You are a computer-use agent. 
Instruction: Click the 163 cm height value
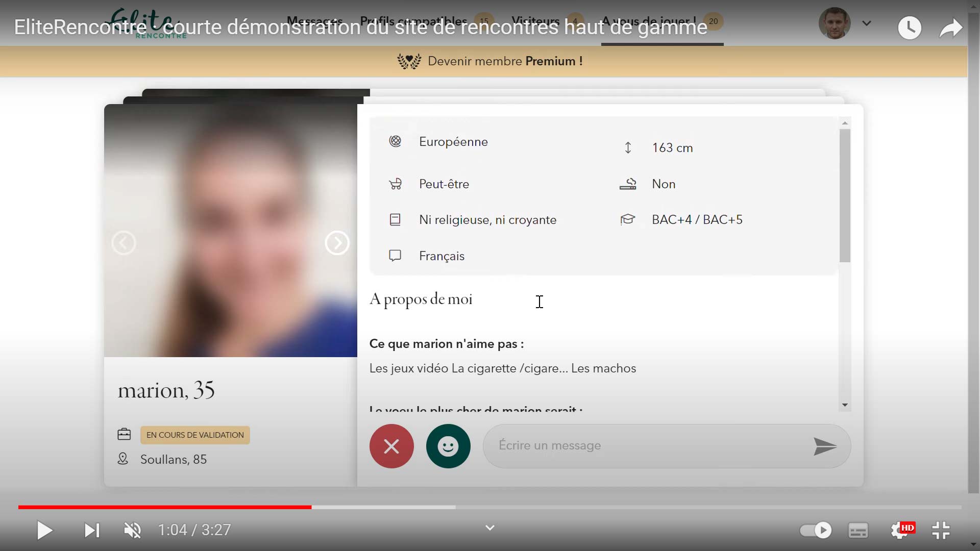point(672,148)
